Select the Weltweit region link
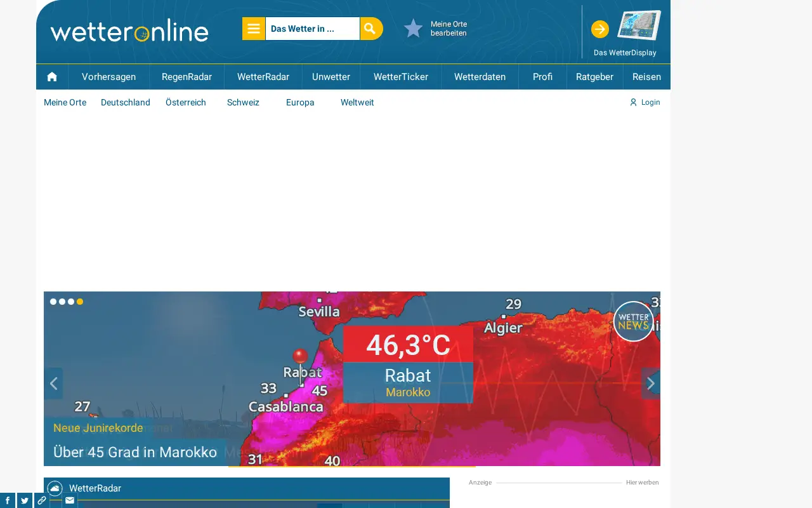 [x=357, y=102]
